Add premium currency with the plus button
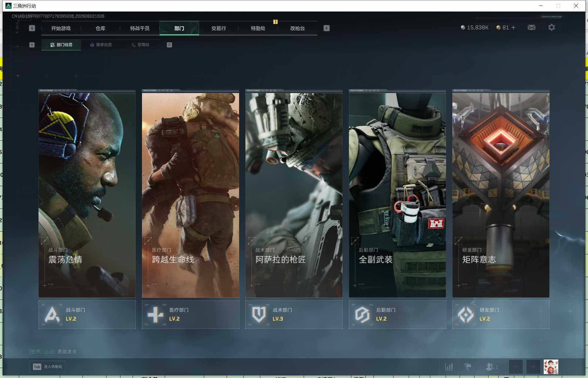 (513, 28)
